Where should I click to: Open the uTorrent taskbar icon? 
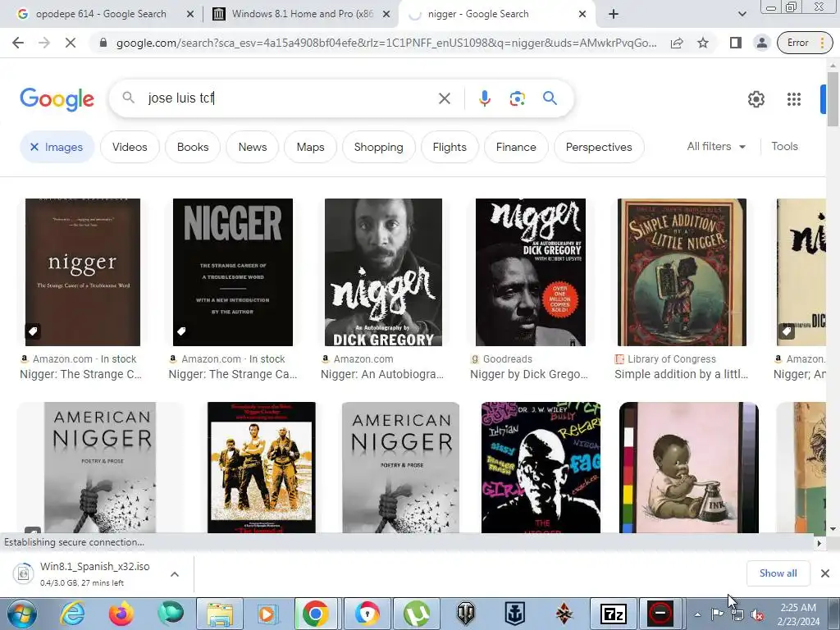[x=416, y=614]
